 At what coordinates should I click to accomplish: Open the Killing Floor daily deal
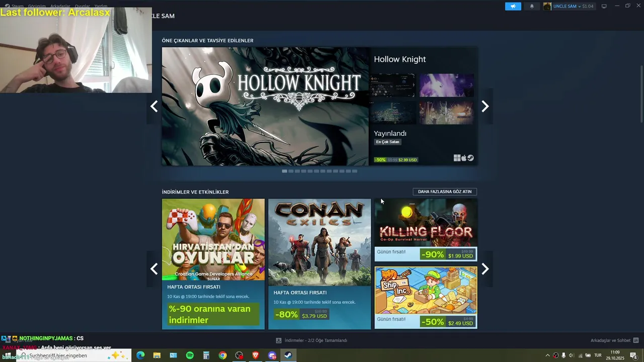coord(426,230)
